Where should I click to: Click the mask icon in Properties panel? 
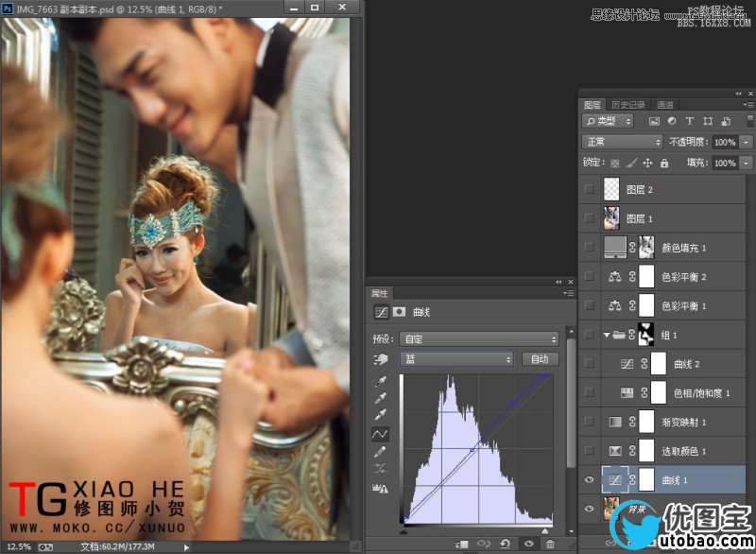(399, 312)
